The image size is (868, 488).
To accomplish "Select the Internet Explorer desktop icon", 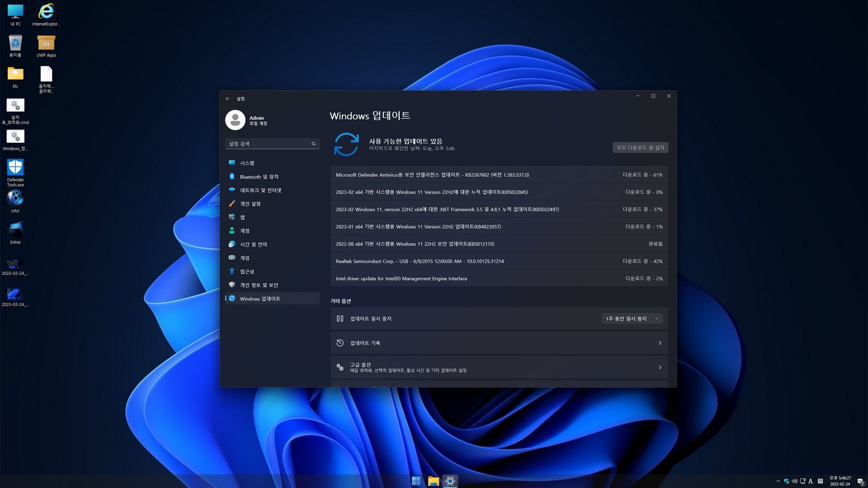I will click(46, 15).
